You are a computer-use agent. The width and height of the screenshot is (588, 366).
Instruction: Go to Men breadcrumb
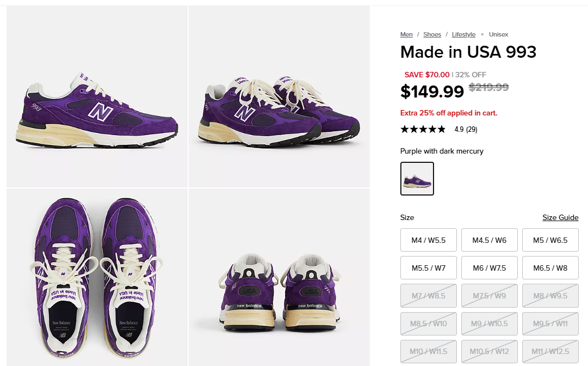coord(406,34)
